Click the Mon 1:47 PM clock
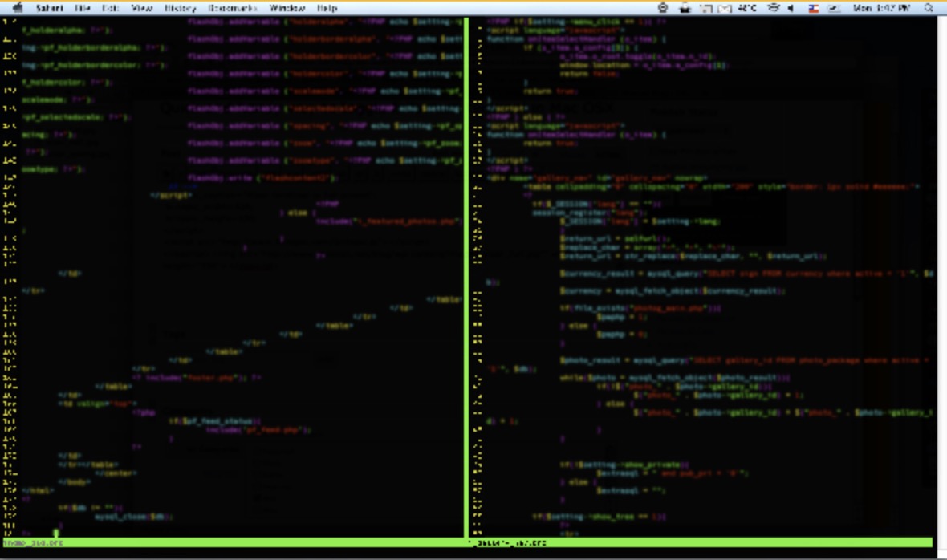 [x=881, y=8]
